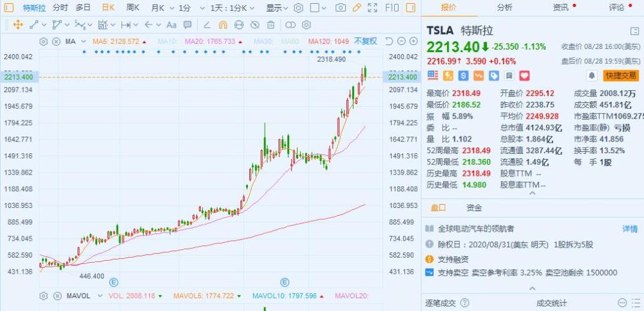Click the orange lightning badge icon
This screenshot has width=644, height=311.
pyautogui.click(x=448, y=75)
